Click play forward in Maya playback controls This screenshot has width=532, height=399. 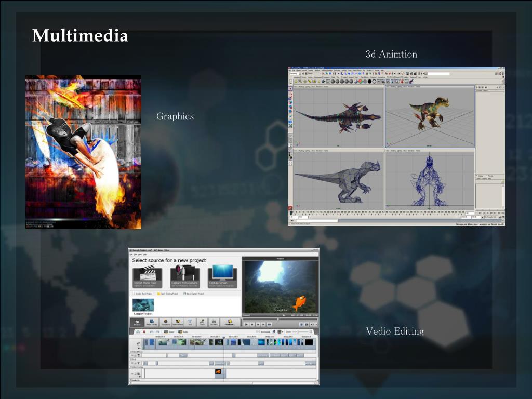coord(491,213)
